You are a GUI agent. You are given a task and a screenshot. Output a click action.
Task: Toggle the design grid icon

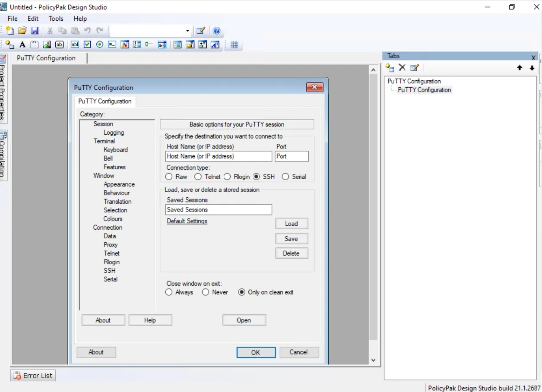tap(235, 44)
